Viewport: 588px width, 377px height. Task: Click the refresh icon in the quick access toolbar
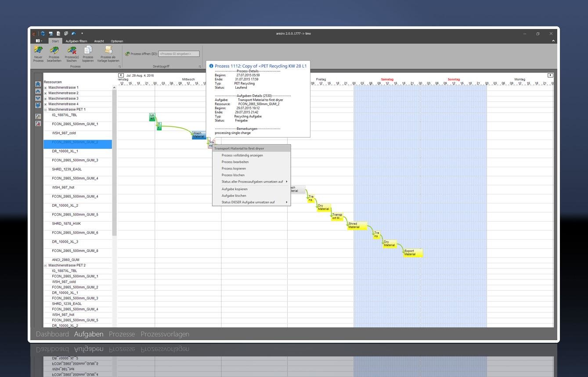coord(43,33)
